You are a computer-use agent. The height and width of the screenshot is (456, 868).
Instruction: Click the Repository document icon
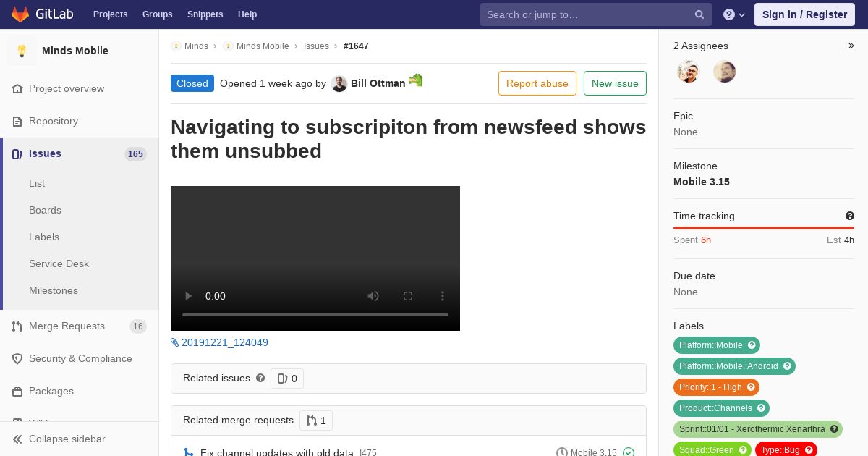coord(17,121)
